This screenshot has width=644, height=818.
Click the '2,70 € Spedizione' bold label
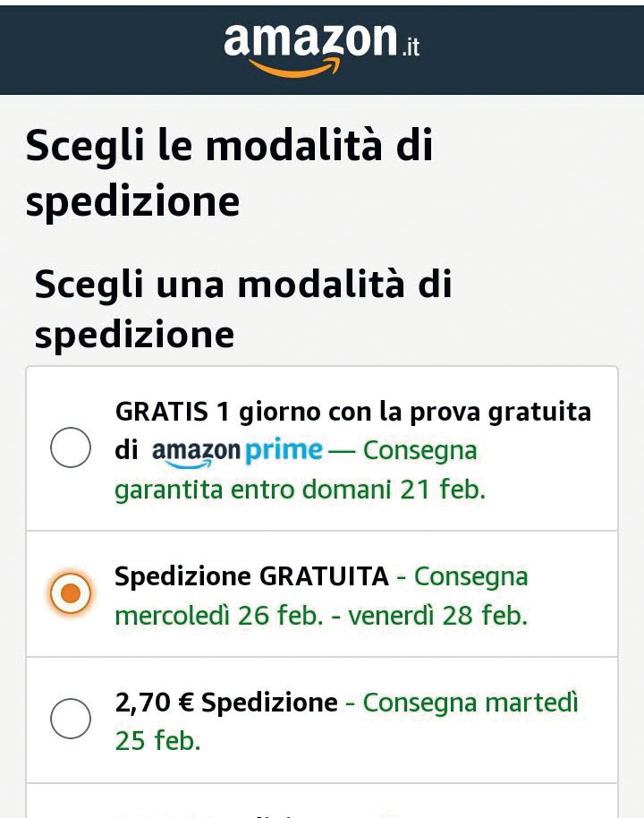pos(226,703)
